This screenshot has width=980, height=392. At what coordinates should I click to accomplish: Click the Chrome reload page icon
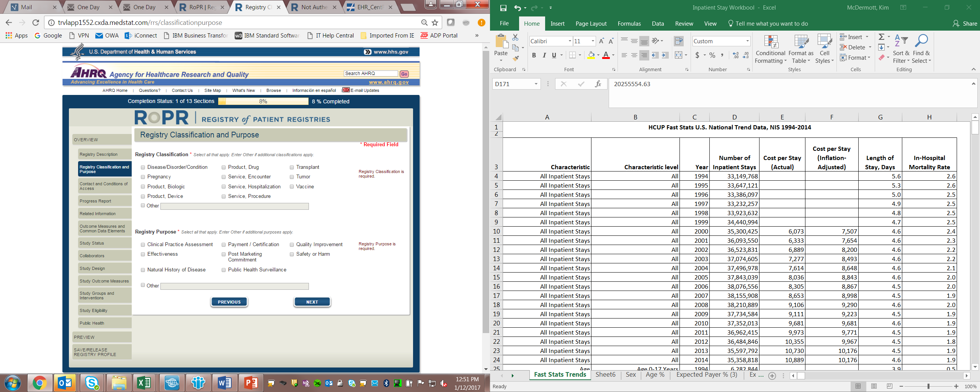point(36,23)
